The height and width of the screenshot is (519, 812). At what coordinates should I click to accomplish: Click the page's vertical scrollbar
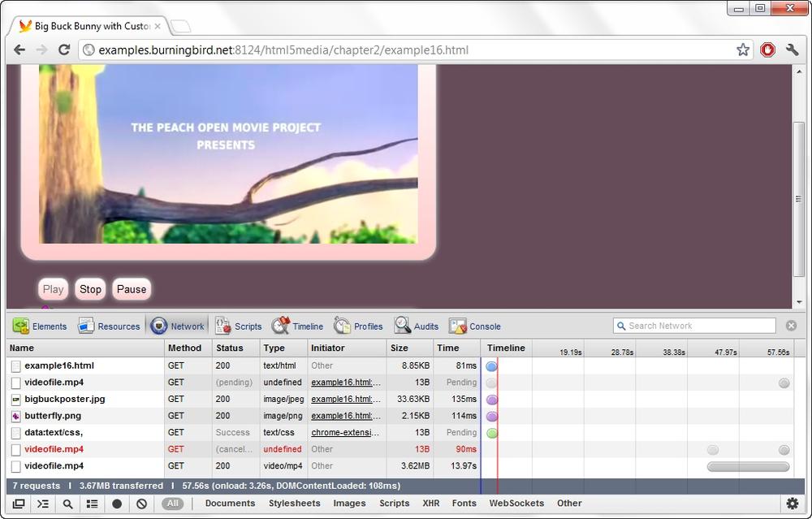(x=799, y=200)
